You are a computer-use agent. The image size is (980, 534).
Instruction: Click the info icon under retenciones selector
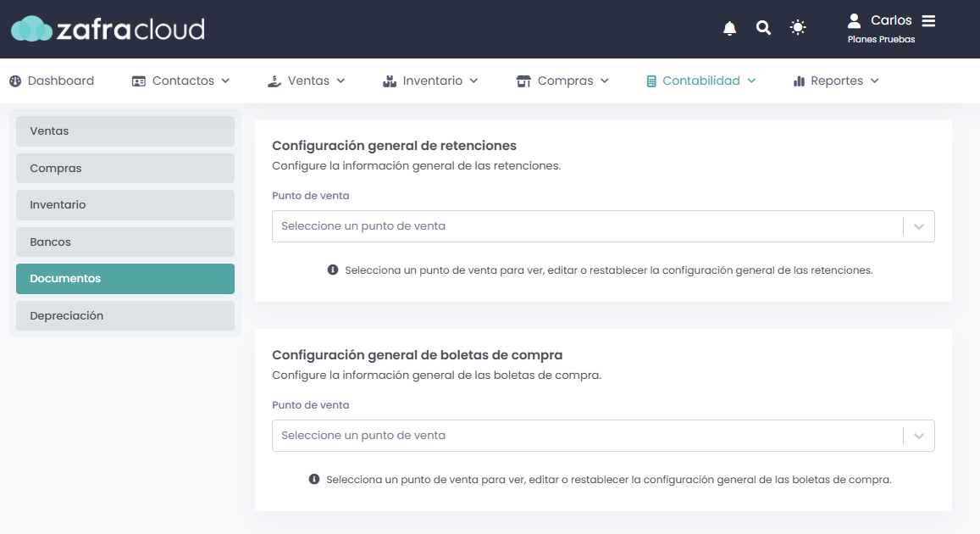point(333,270)
